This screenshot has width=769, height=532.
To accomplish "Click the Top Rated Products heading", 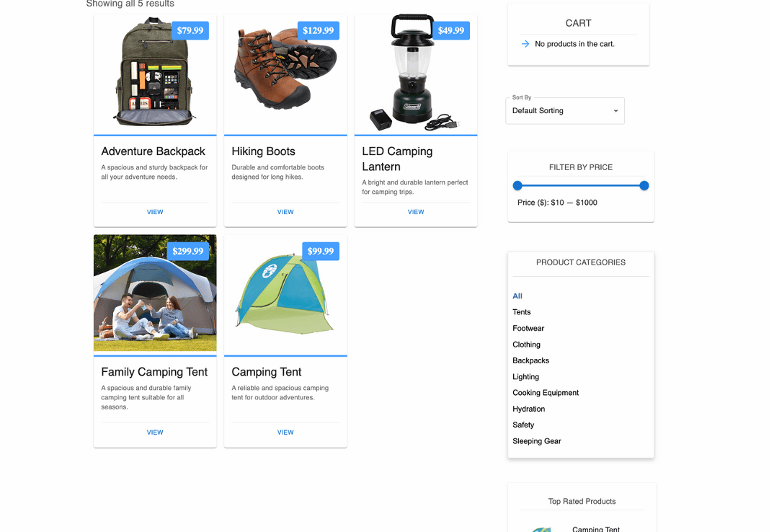I will pos(582,501).
